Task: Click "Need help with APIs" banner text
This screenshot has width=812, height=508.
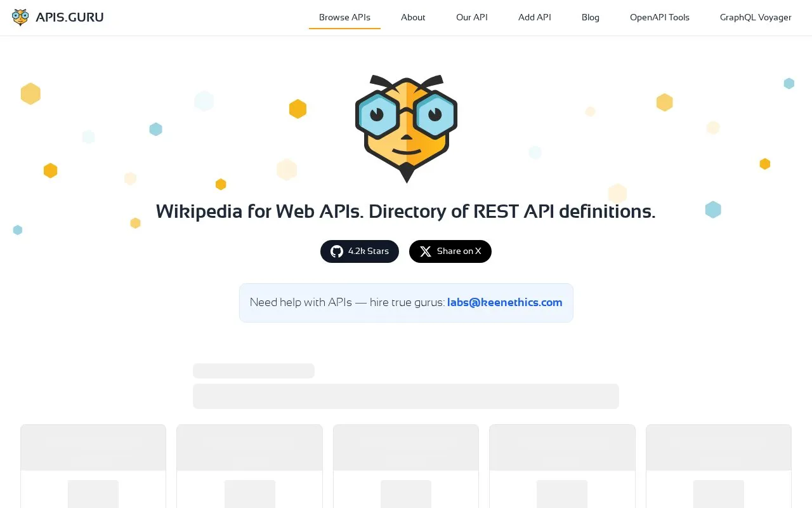Action: click(x=301, y=302)
